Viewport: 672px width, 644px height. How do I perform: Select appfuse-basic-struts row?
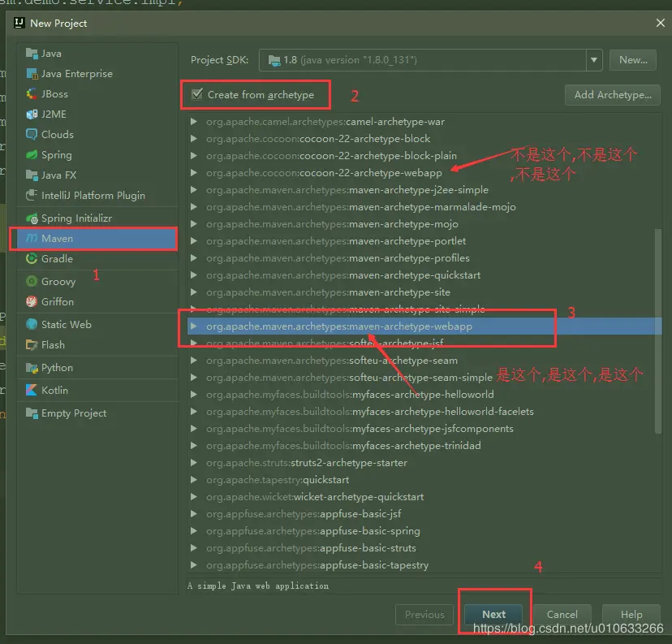tap(424, 548)
